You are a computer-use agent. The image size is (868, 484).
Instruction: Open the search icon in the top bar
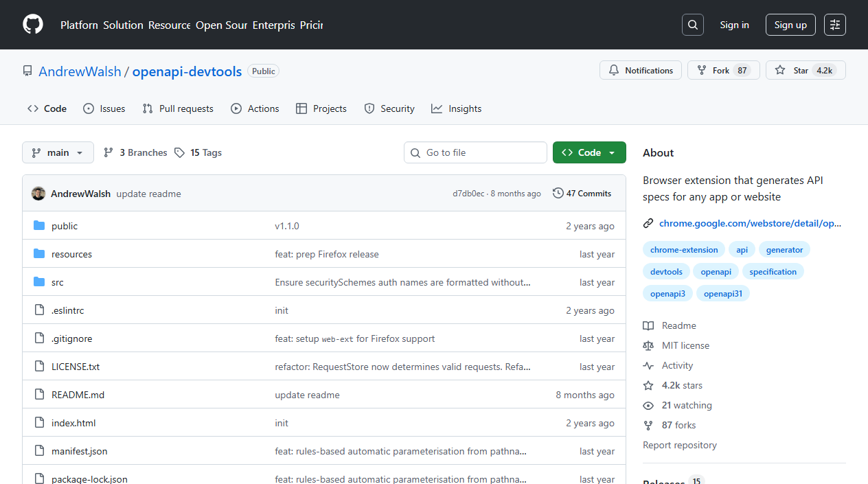pyautogui.click(x=692, y=24)
